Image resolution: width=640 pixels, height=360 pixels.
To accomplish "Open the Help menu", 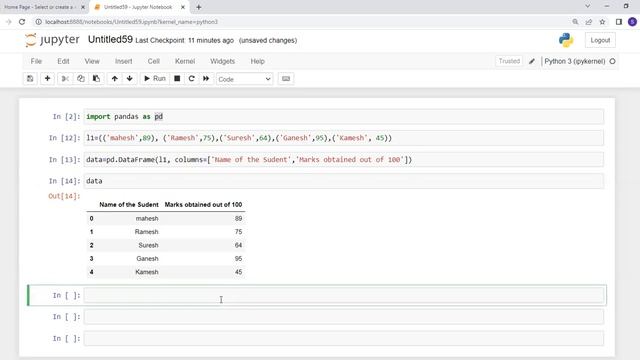I will point(258,61).
